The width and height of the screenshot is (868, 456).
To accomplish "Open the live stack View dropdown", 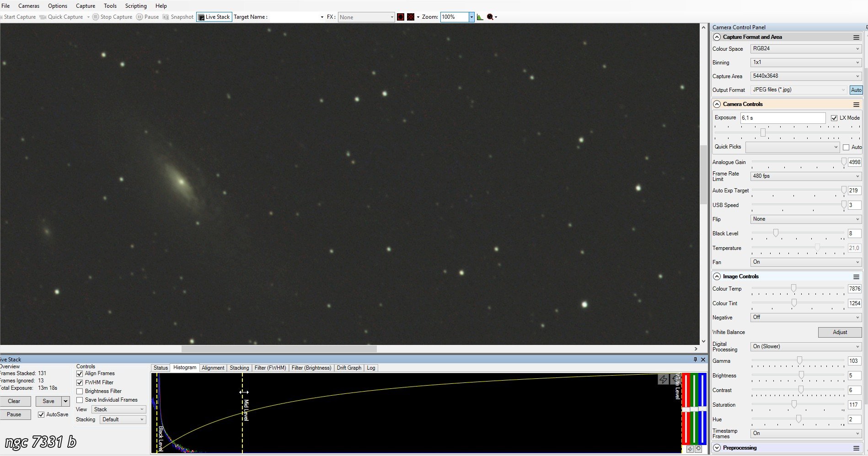I will pos(119,409).
